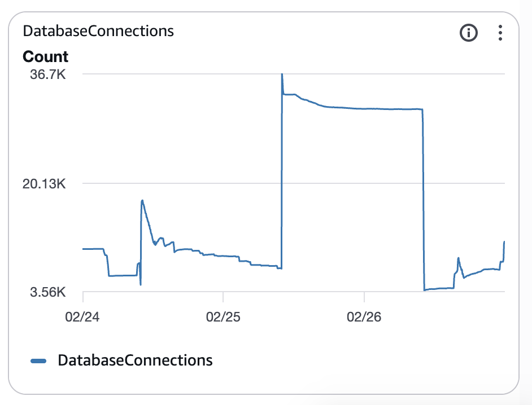
Task: Click the DatabaseConnections title header
Action: pyautogui.click(x=98, y=31)
